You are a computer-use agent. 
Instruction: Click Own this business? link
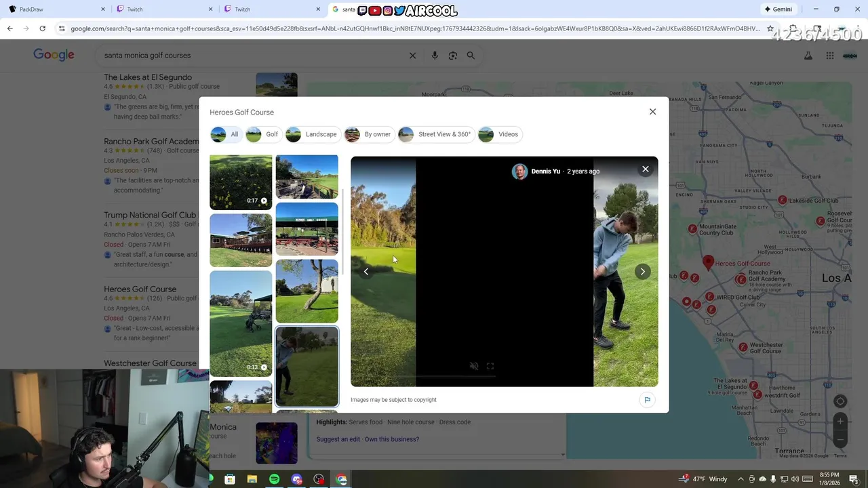392,439
